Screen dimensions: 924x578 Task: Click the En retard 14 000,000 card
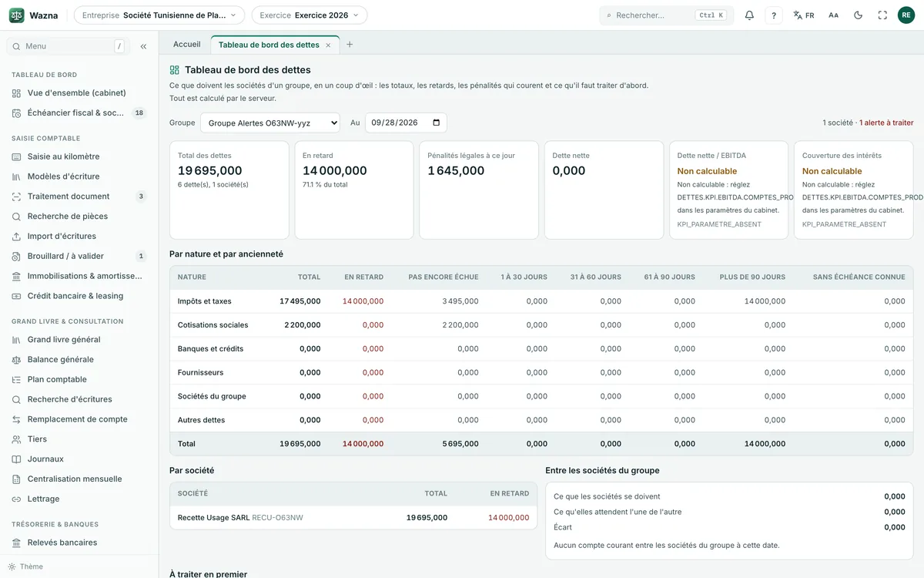click(354, 190)
